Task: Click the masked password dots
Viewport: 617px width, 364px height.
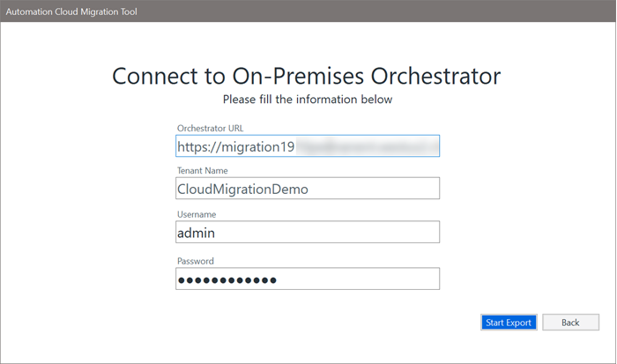Action: (x=227, y=279)
